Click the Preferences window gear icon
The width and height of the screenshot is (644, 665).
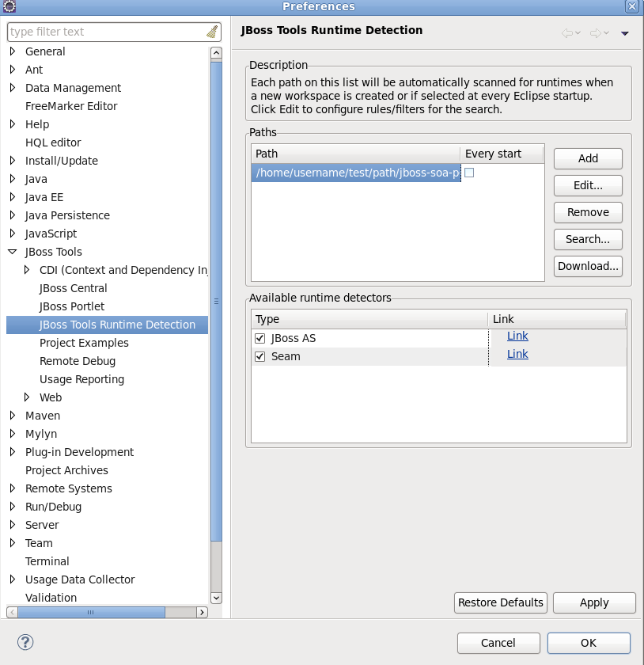pyautogui.click(x=9, y=6)
